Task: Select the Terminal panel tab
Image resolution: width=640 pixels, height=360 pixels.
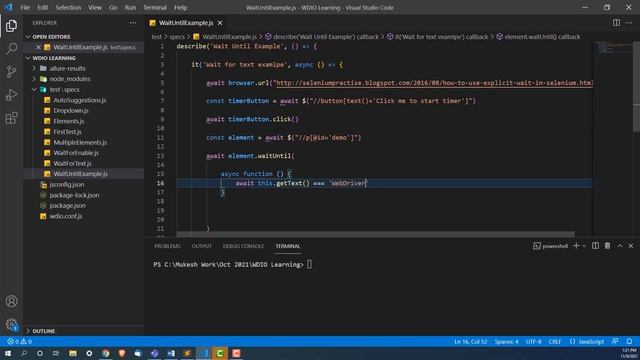Action: point(288,246)
